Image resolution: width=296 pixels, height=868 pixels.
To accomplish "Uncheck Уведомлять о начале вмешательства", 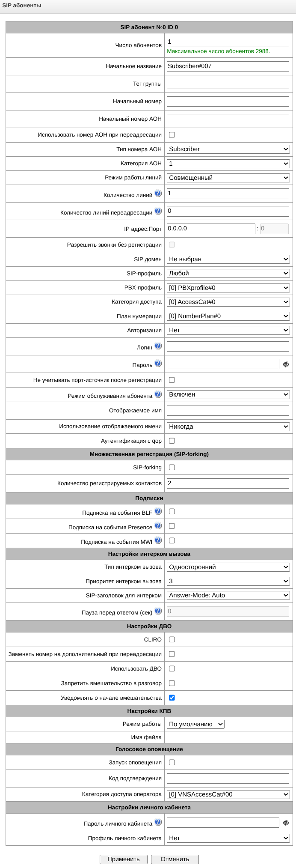I will (172, 698).
